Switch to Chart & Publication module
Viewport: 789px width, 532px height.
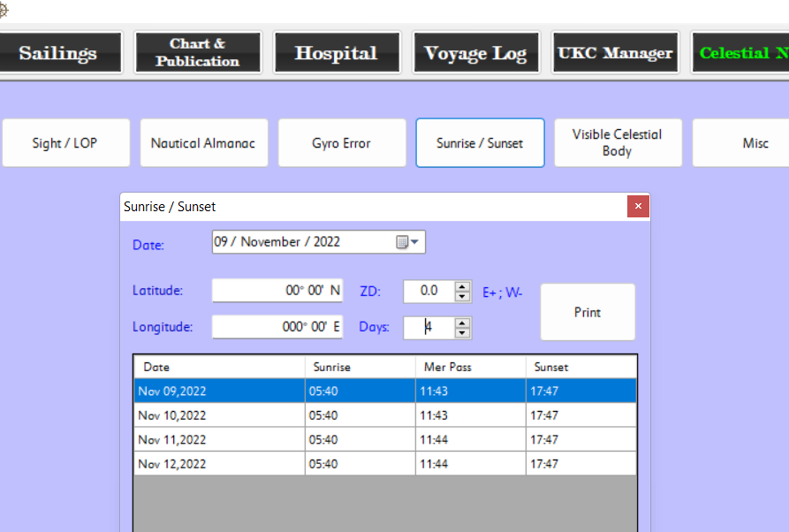pos(198,53)
